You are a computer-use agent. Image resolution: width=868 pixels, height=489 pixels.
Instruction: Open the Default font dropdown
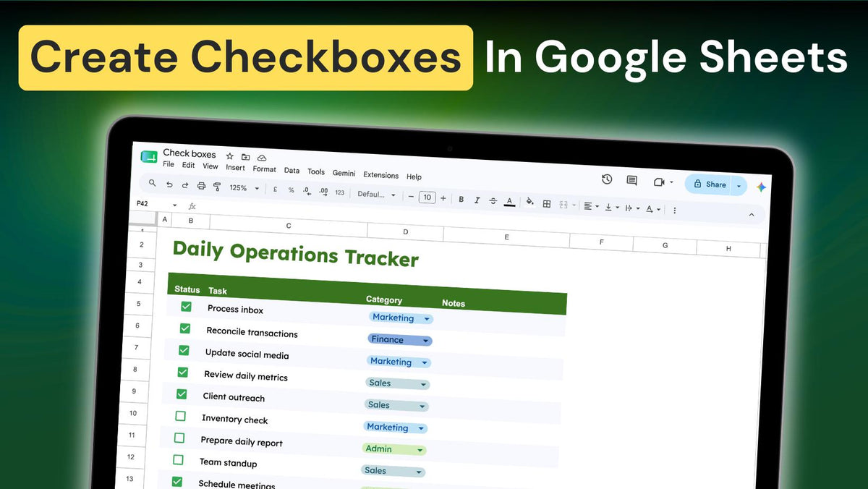click(x=377, y=195)
